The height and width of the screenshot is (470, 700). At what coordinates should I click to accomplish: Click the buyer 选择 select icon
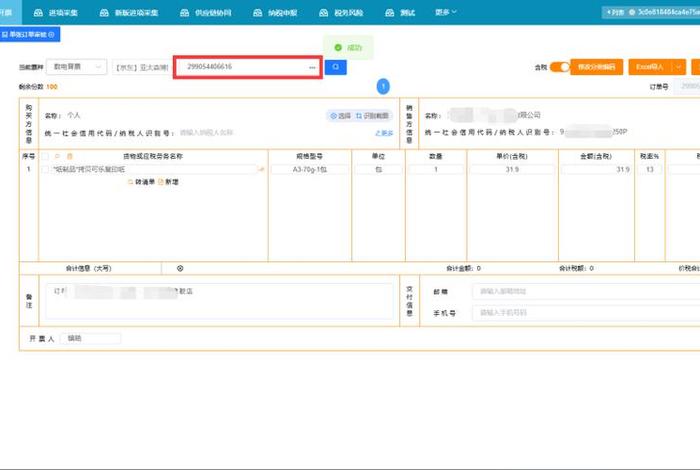tap(340, 116)
